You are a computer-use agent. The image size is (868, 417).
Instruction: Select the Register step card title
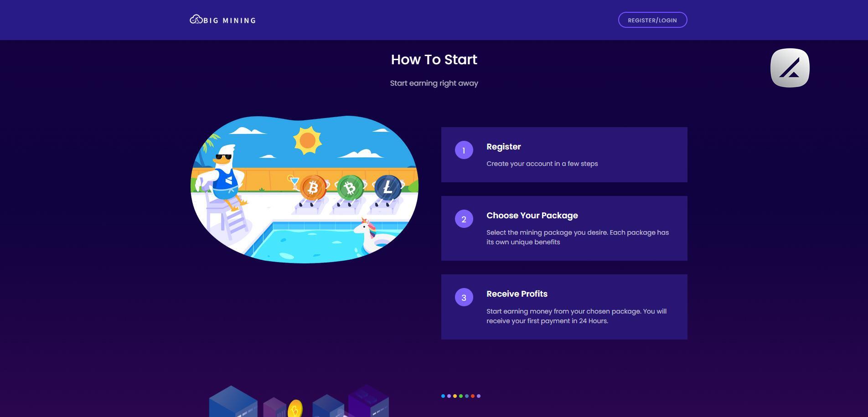pos(503,147)
